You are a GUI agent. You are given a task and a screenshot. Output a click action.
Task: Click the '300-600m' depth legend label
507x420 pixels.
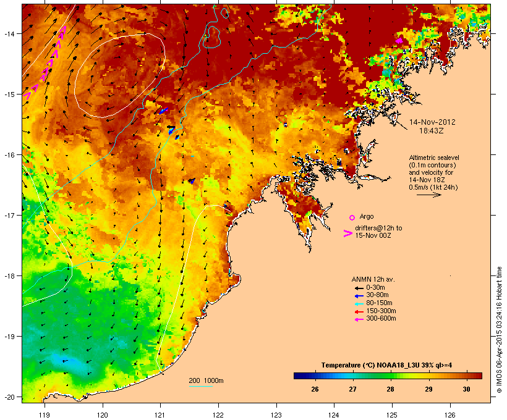tap(381, 319)
